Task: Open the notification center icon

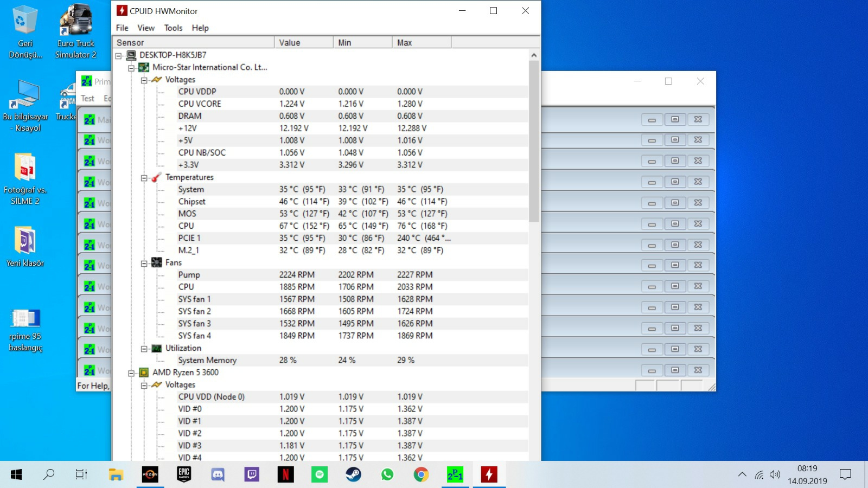Action: click(845, 475)
